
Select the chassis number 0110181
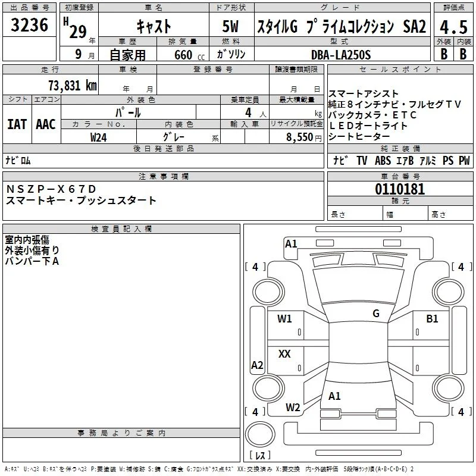[400, 189]
